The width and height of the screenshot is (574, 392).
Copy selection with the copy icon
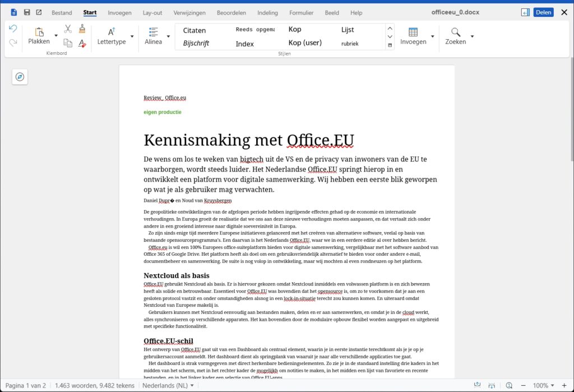click(x=68, y=43)
